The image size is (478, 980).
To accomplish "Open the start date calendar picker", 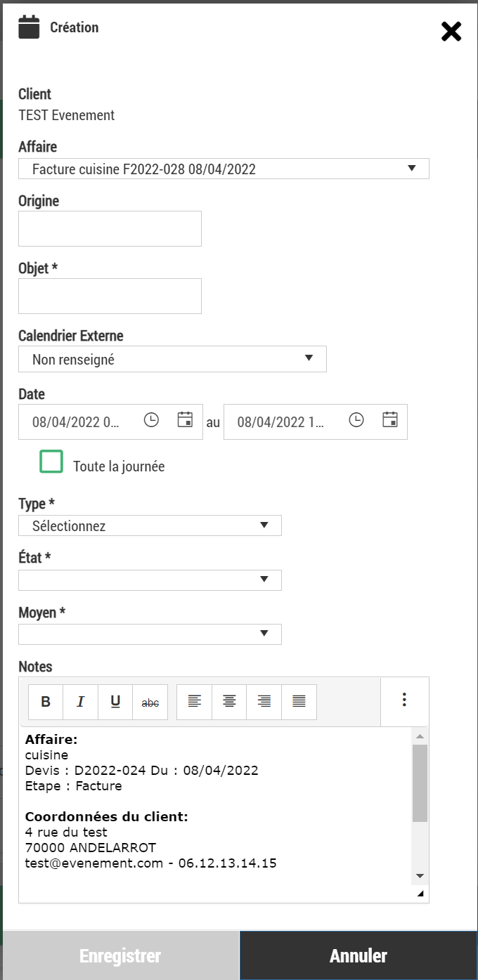I will [x=185, y=420].
